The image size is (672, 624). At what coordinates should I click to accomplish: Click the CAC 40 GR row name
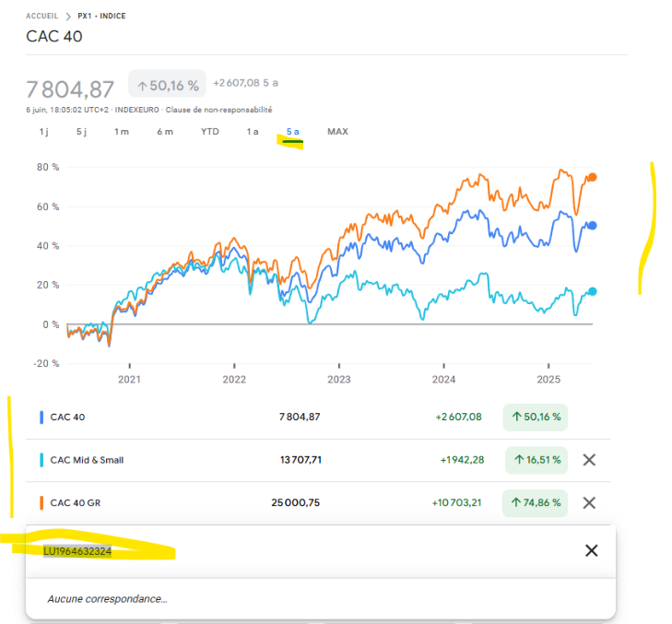tap(76, 502)
